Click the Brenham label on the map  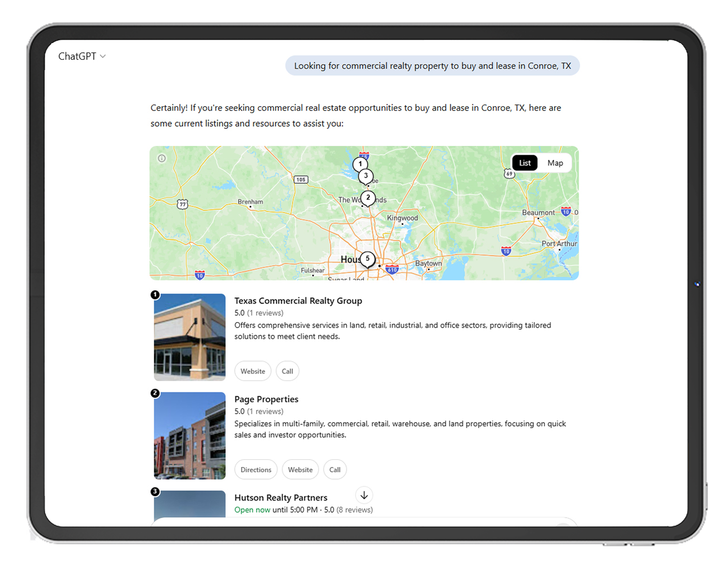coord(250,202)
